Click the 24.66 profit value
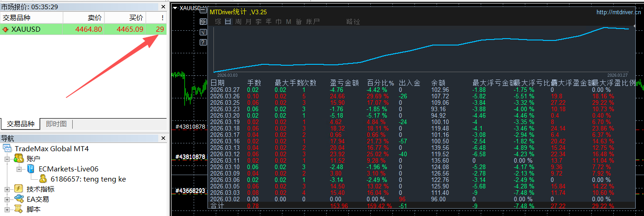 click(338, 97)
